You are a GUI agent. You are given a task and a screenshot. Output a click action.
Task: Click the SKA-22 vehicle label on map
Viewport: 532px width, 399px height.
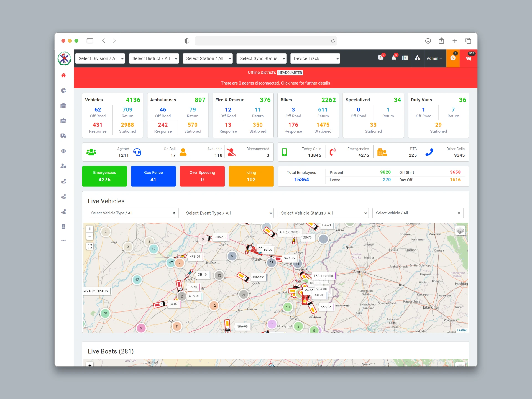(x=258, y=277)
